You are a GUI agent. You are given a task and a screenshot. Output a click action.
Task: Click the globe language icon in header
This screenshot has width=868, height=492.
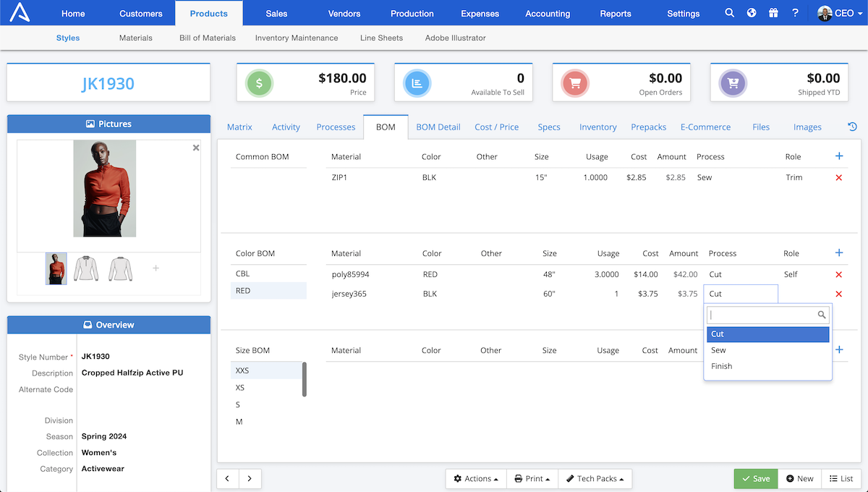click(751, 12)
